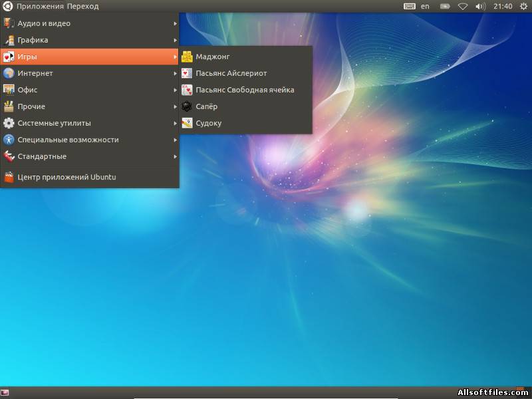Launch Сапёр minesweeper icon
Viewport: 532px width, 399px height.
point(187,106)
